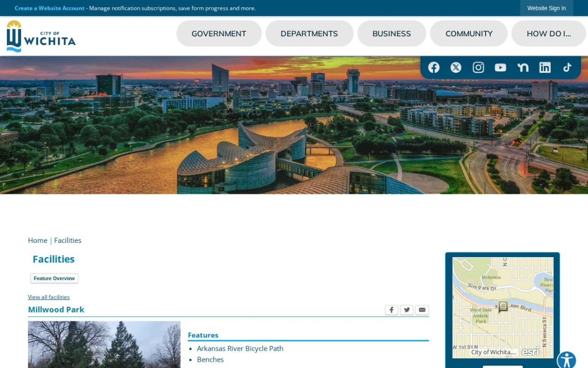Share Millwood Park on Facebook
Screen dimensions: 588x368
(392, 310)
